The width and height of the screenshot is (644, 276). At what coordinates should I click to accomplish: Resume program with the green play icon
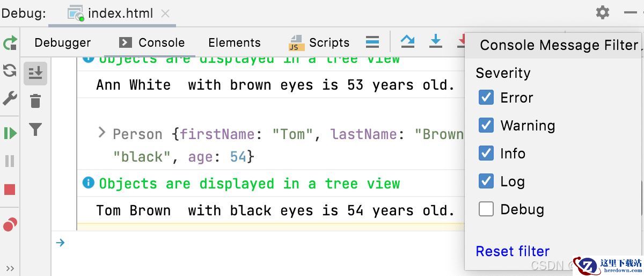coord(10,133)
